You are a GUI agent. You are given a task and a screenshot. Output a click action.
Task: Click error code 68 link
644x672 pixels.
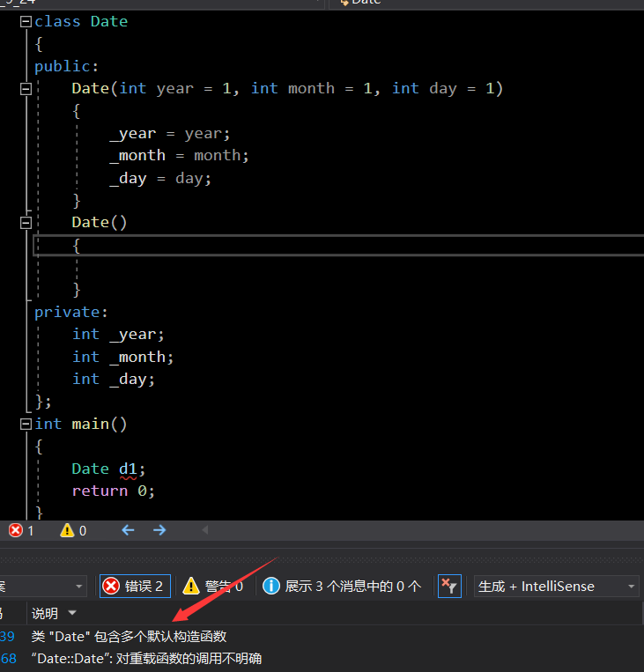pyautogui.click(x=9, y=659)
